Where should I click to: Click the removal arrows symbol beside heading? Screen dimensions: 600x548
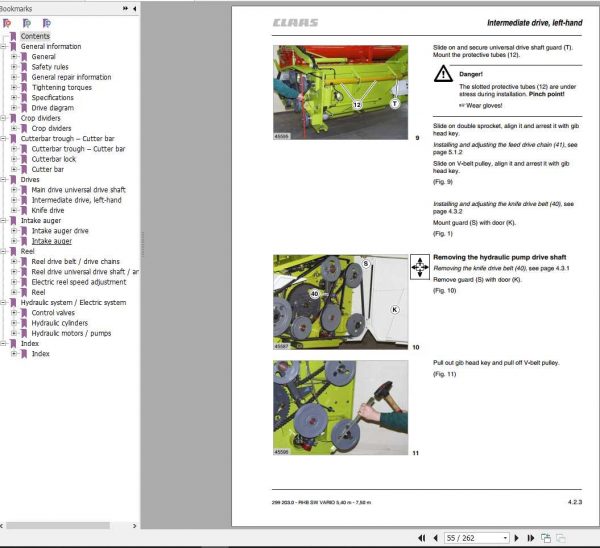point(420,267)
